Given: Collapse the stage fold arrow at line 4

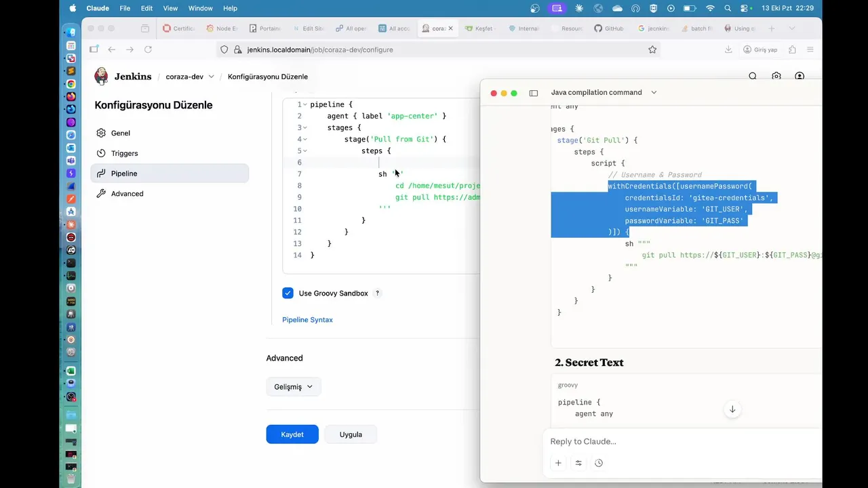Looking at the screenshot, I should (305, 140).
